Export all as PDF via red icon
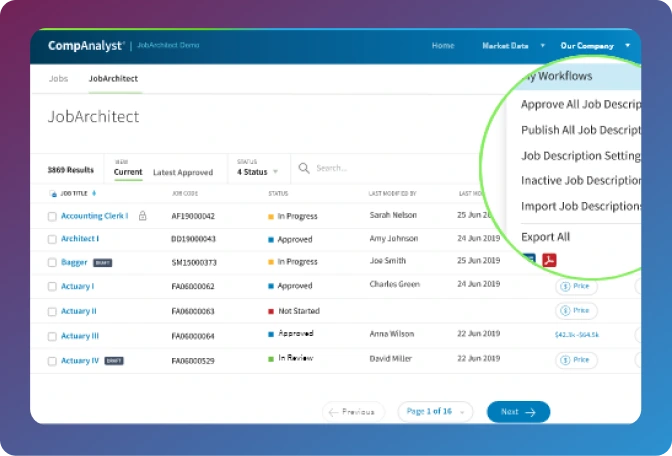The width and height of the screenshot is (672, 456). (549, 260)
